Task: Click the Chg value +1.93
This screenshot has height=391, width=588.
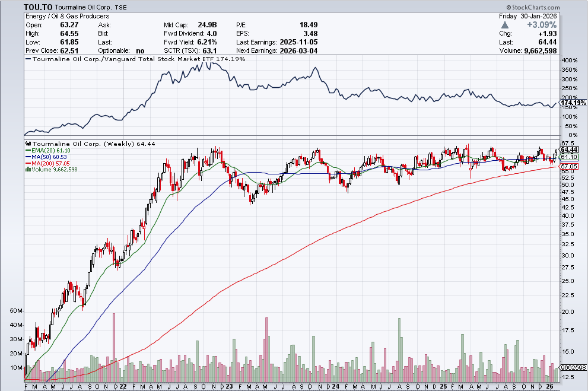Action: pyautogui.click(x=548, y=34)
